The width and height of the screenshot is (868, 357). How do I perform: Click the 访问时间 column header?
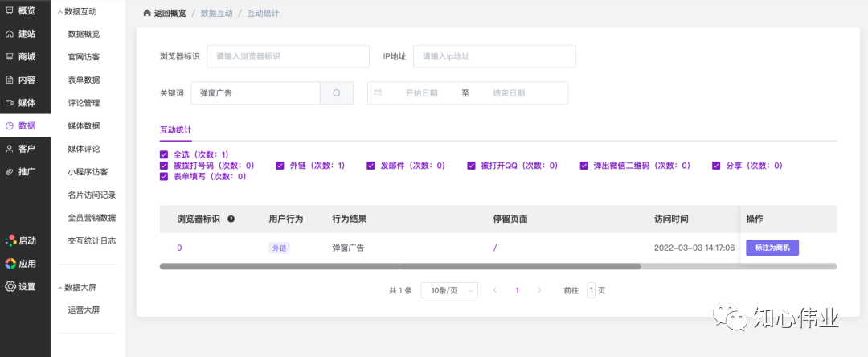[x=671, y=220]
